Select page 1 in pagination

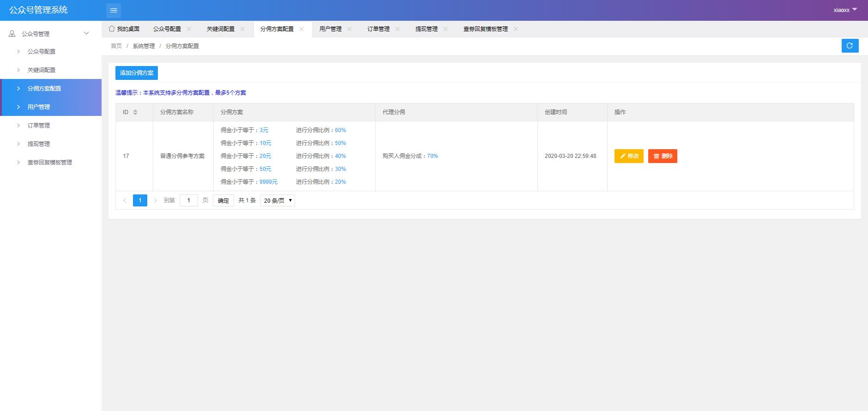click(140, 200)
